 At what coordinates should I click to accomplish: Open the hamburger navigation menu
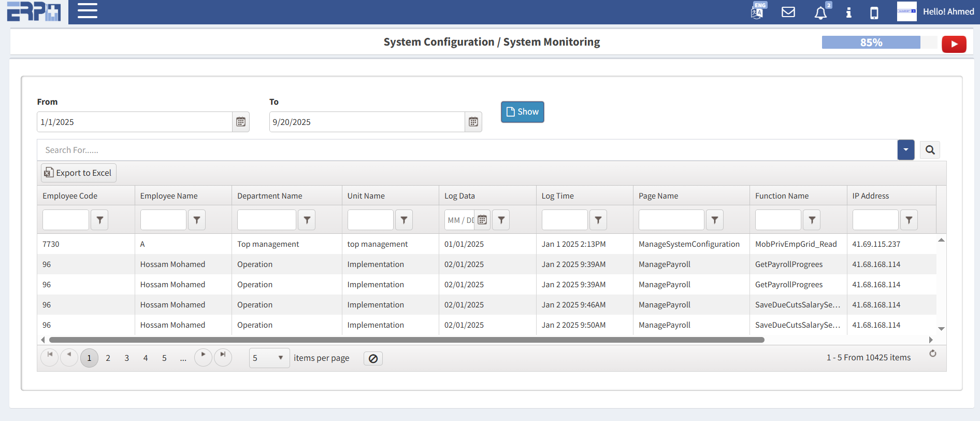[x=87, y=11]
